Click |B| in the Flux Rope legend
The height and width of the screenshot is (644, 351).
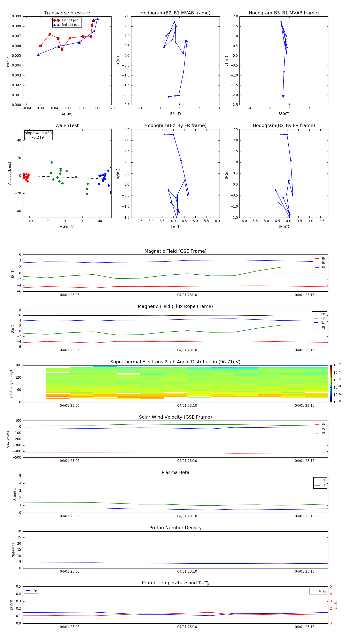coord(320,327)
